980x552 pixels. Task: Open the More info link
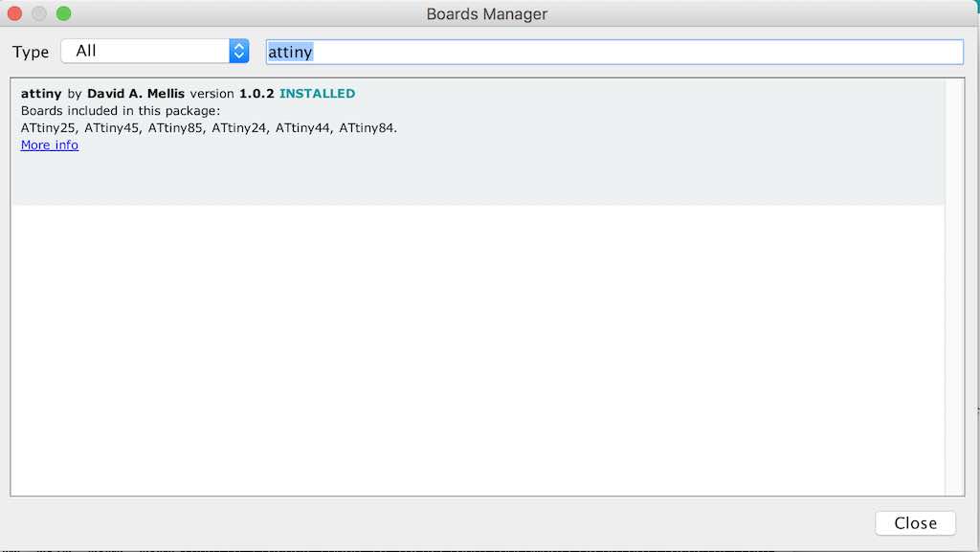tap(50, 144)
